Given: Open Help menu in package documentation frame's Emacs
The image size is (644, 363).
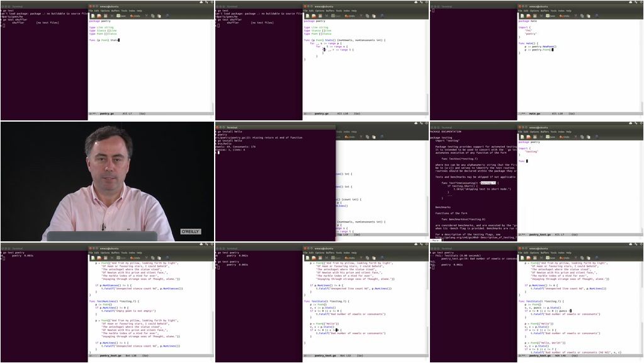Looking at the screenshot, I should point(568,132).
